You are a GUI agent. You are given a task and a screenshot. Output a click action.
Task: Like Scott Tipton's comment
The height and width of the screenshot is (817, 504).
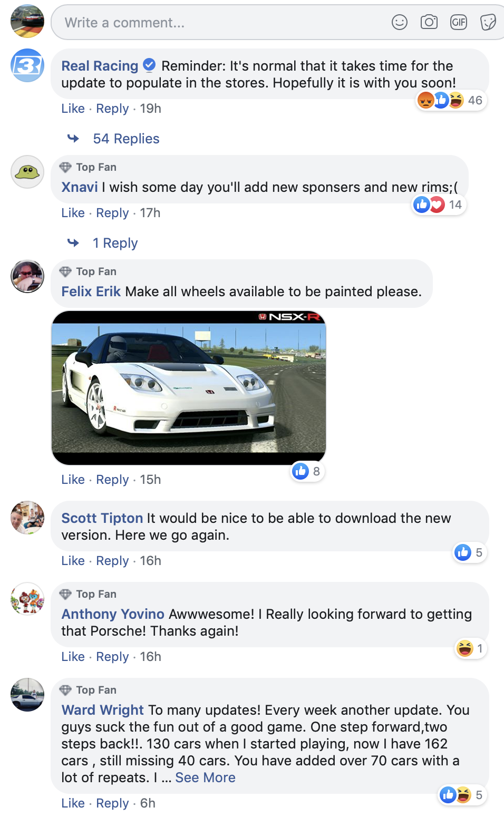pyautogui.click(x=73, y=561)
